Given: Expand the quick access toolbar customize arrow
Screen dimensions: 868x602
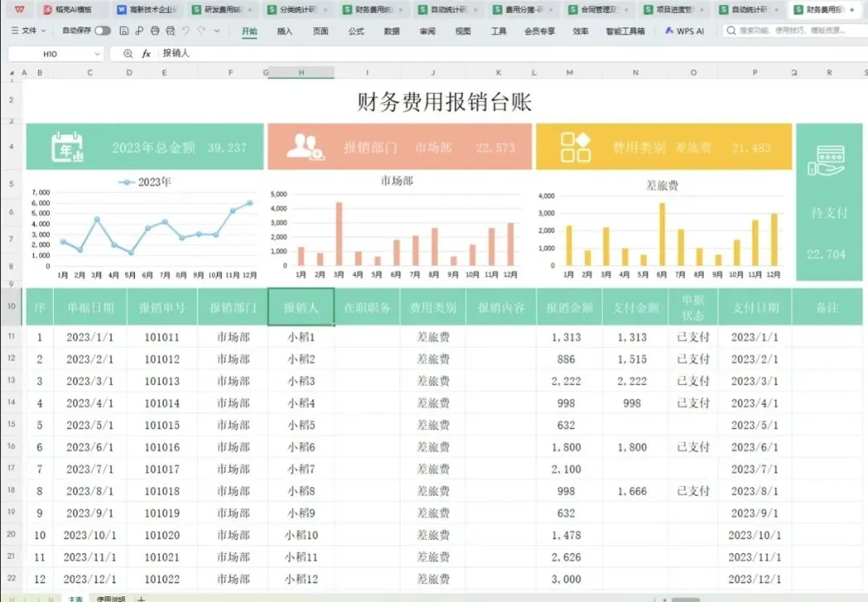Looking at the screenshot, I should 217,31.
